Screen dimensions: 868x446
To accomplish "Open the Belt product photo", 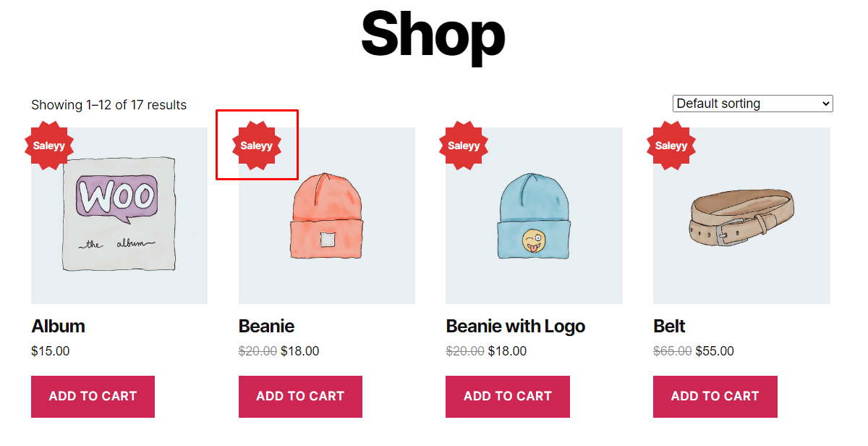I will tap(741, 214).
